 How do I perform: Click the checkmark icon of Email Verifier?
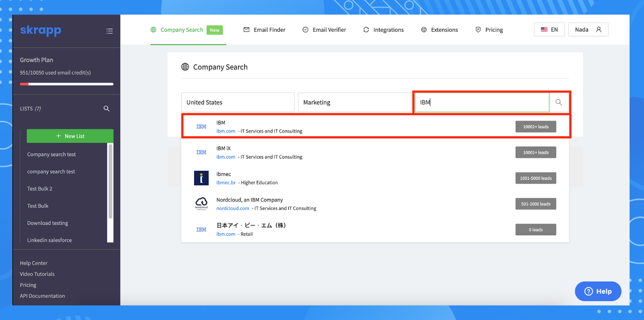point(306,29)
